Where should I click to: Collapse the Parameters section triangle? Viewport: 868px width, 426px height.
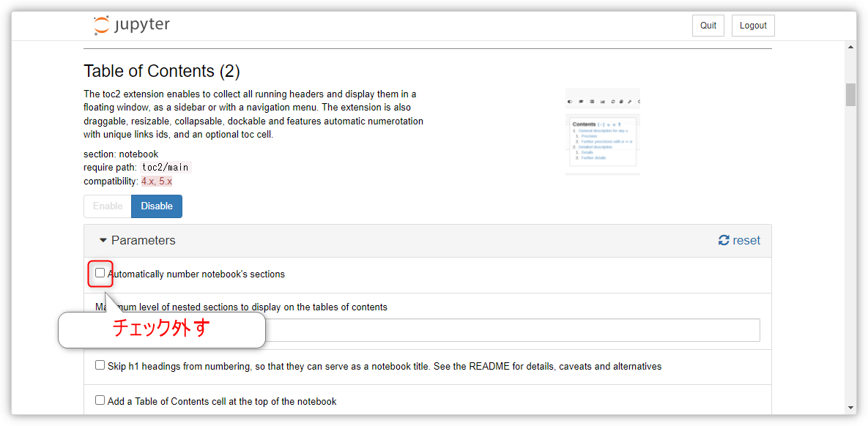tap(103, 241)
